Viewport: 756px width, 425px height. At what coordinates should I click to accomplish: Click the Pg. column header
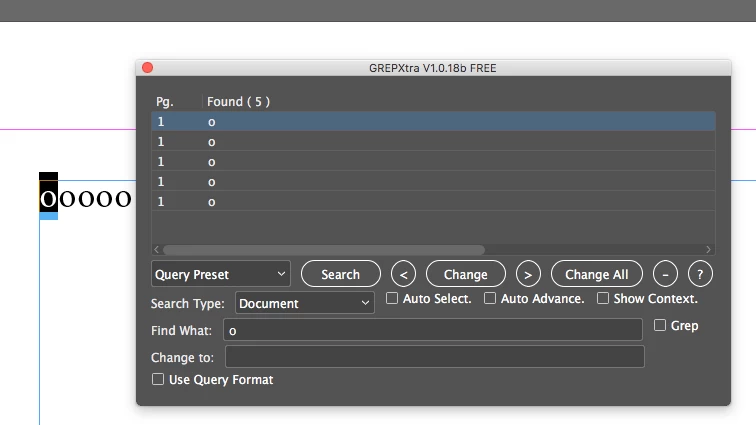164,101
